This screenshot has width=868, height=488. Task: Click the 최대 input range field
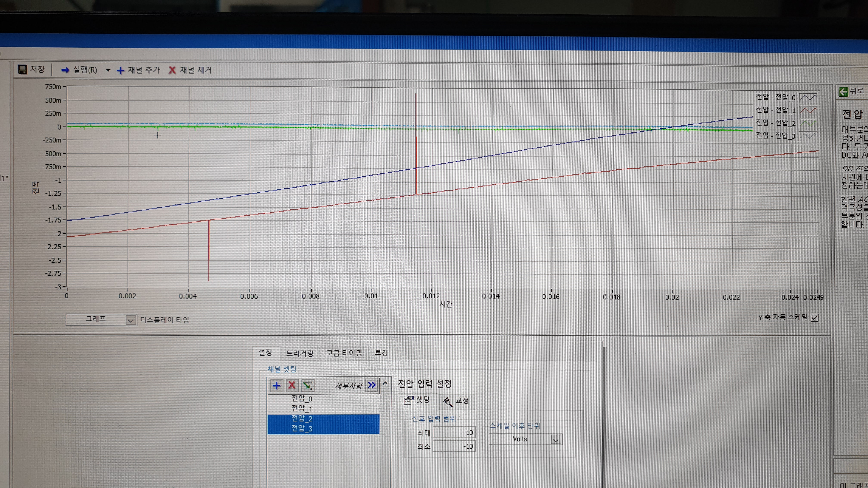(x=454, y=433)
